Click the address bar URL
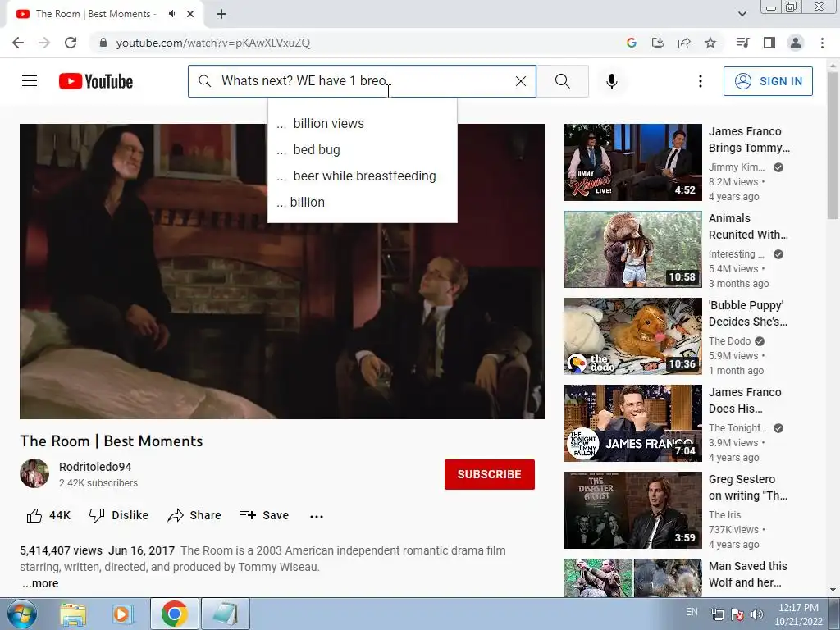The height and width of the screenshot is (630, 840). click(213, 43)
